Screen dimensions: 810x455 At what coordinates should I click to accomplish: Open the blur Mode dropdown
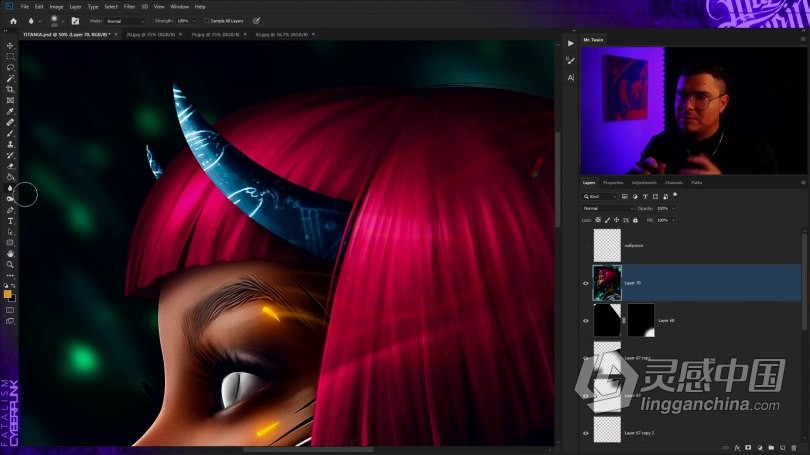click(126, 21)
